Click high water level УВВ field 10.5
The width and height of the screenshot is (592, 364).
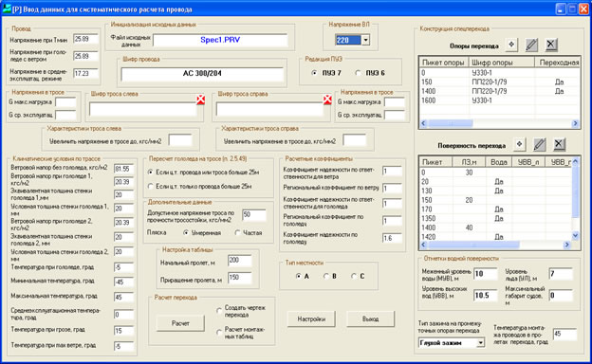[485, 296]
